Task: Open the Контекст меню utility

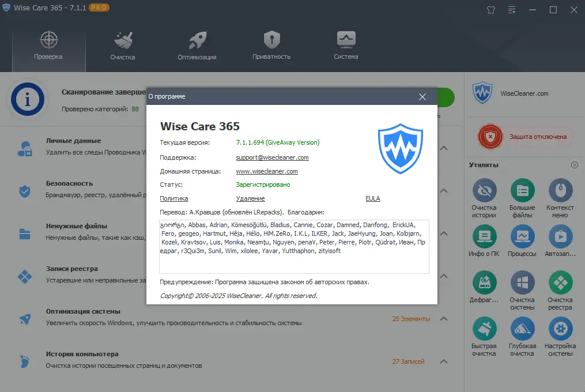Action: [x=560, y=198]
